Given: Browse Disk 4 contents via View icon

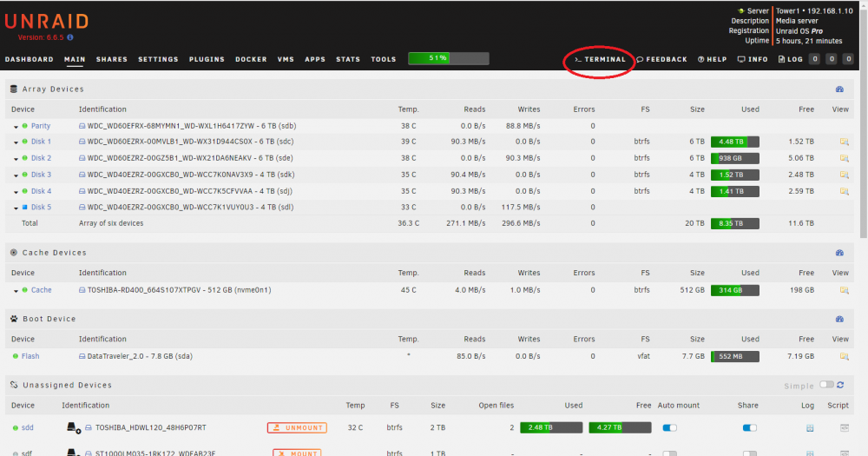Looking at the screenshot, I should pos(845,192).
